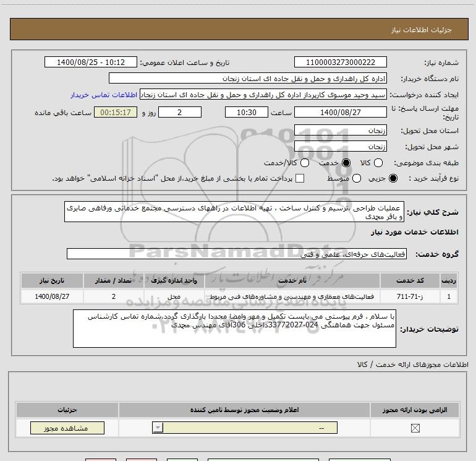Click the تعداد / مقدار column header
This screenshot has width=476, height=461.
click(114, 280)
